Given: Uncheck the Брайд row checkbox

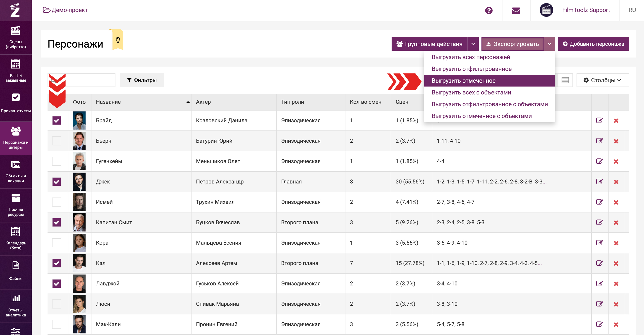Looking at the screenshot, I should (57, 121).
